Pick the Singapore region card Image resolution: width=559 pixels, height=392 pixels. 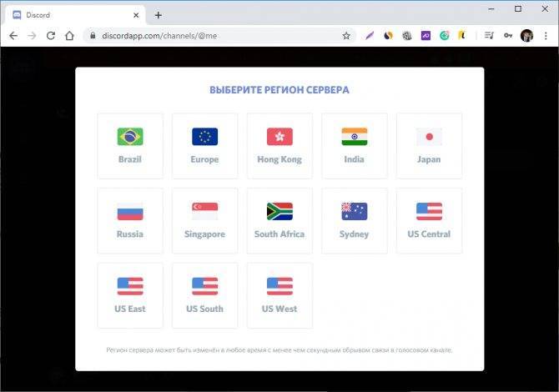pos(204,220)
